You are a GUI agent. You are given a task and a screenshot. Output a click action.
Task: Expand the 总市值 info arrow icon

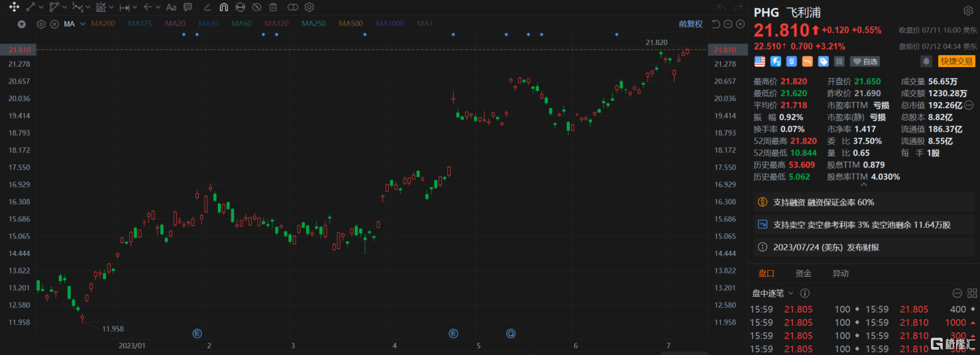click(968, 105)
